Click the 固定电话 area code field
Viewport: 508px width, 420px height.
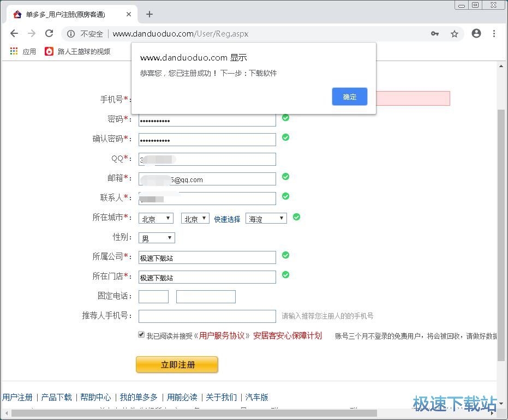tap(153, 297)
